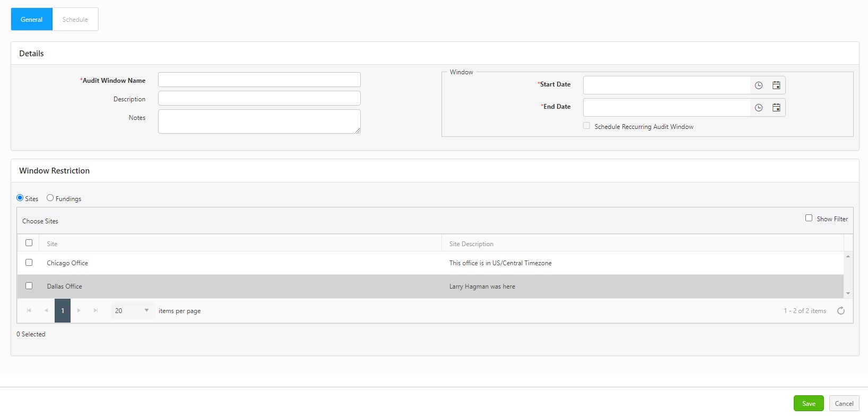Tick the Show Filter checkbox

809,218
